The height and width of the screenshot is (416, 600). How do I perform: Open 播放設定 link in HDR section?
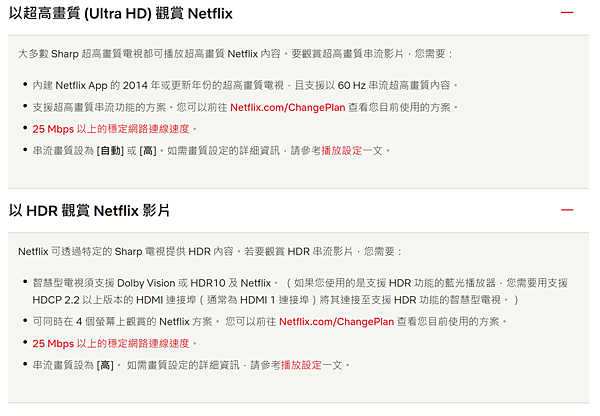(x=301, y=365)
